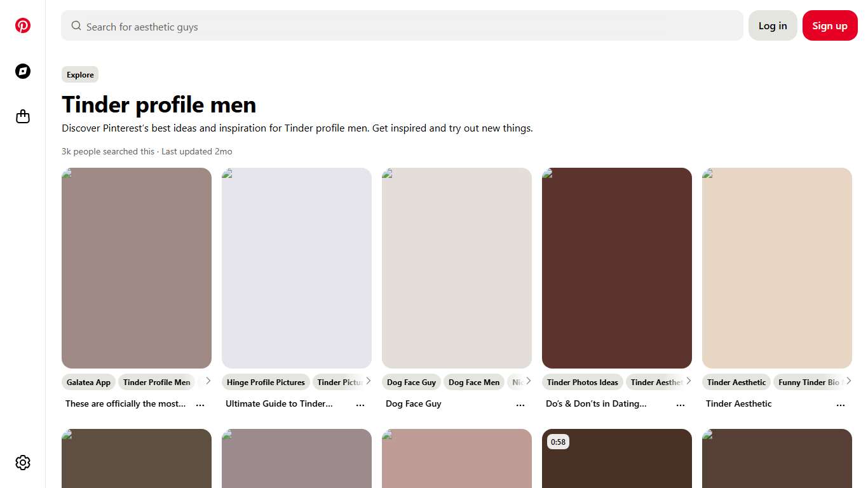The width and height of the screenshot is (868, 488).
Task: Click the Pinterest logo in the sidebar
Action: click(x=23, y=25)
